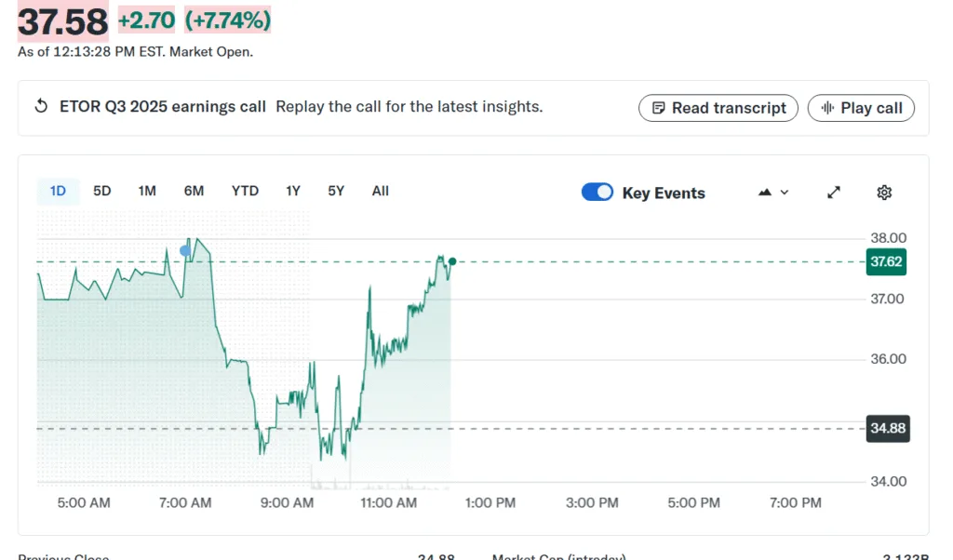Disable the Key Events toggle

pos(597,193)
